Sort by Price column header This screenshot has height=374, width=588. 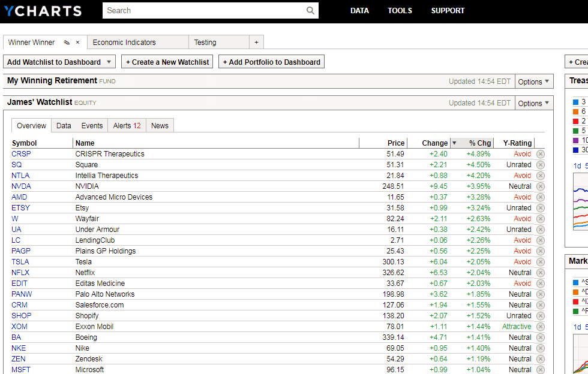[x=396, y=143]
